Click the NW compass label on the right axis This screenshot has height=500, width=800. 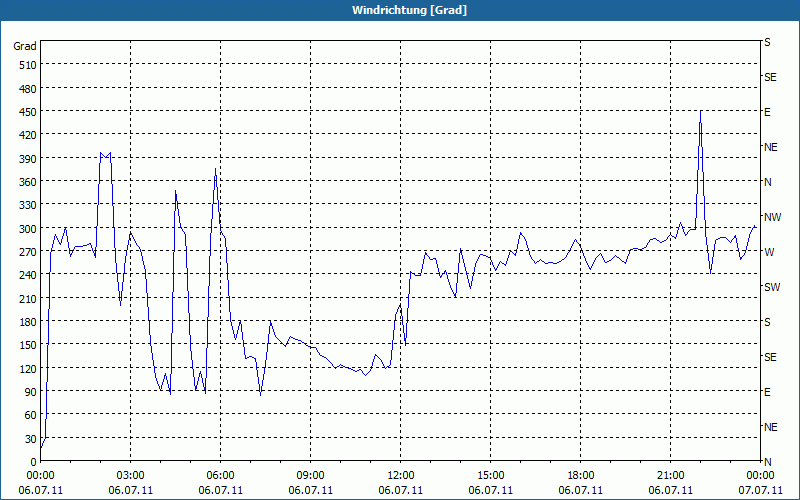[772, 217]
